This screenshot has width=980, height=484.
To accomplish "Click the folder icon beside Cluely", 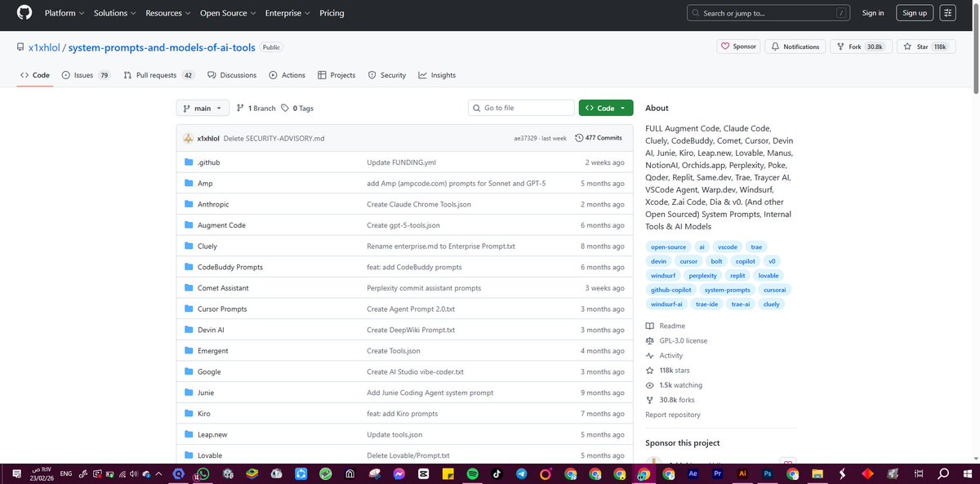I will [189, 246].
